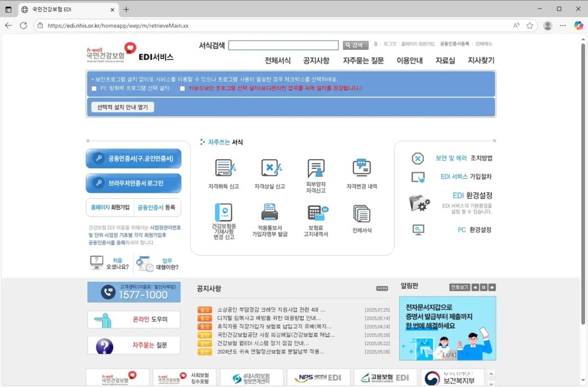Click inside the 서식검색 input field
The height and width of the screenshot is (387, 588).
pyautogui.click(x=283, y=45)
